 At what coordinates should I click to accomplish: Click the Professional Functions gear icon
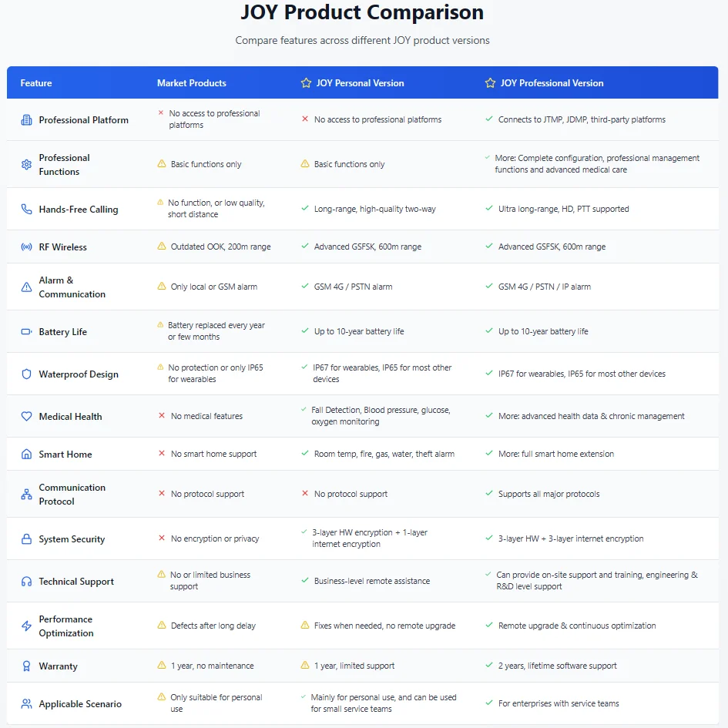(26, 164)
